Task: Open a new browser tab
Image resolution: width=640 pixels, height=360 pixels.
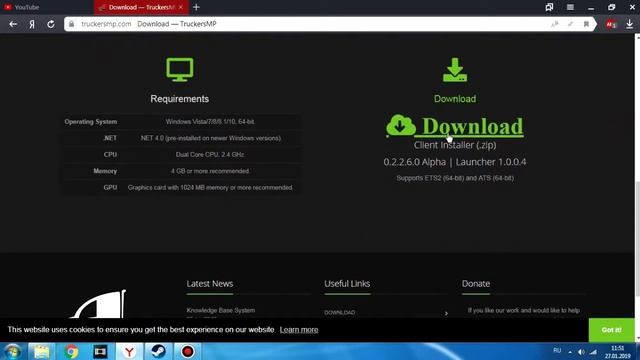Action: (196, 7)
